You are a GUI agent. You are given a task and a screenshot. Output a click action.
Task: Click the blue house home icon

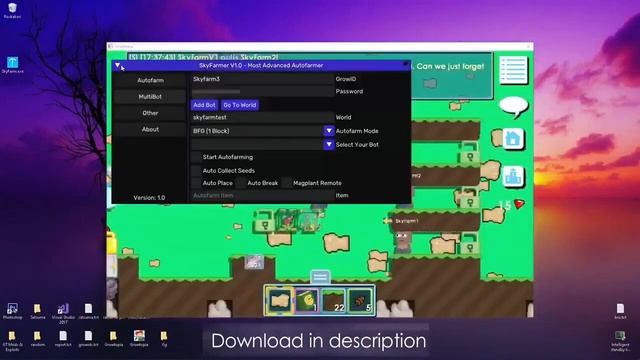(x=513, y=139)
